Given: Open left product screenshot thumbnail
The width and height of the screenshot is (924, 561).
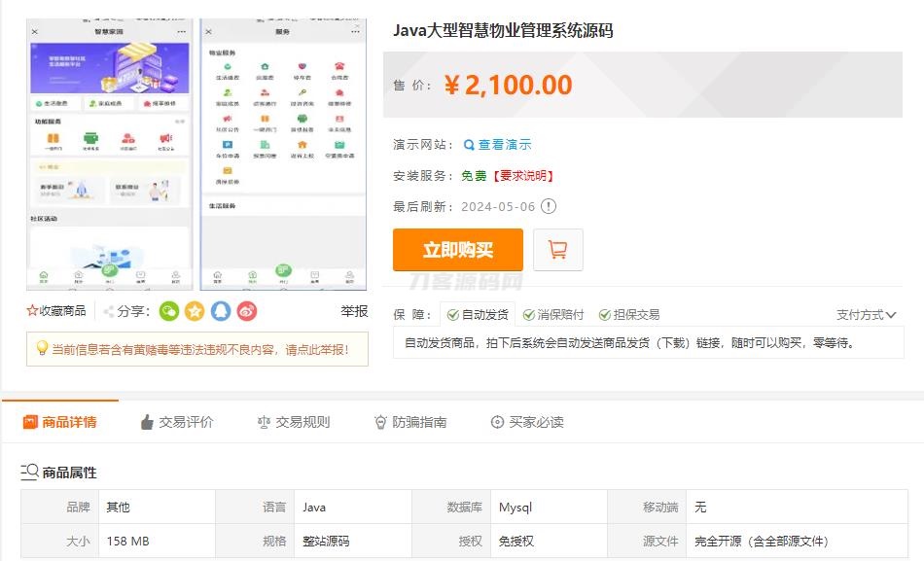Looking at the screenshot, I should tap(110, 156).
